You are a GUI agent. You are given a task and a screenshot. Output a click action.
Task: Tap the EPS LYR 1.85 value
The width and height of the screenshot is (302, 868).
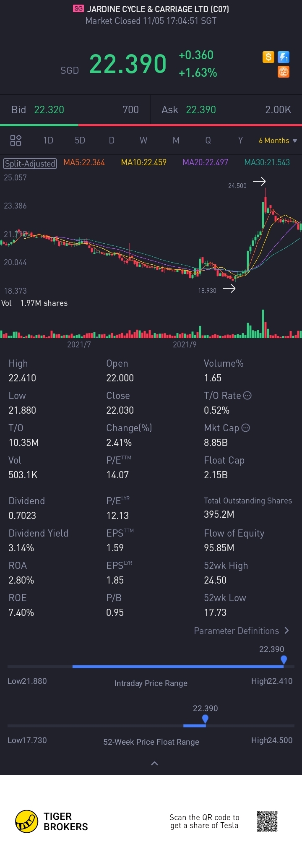pyautogui.click(x=115, y=580)
